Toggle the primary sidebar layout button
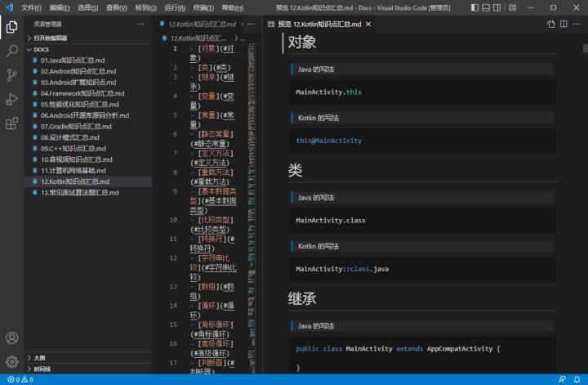 tap(473, 7)
